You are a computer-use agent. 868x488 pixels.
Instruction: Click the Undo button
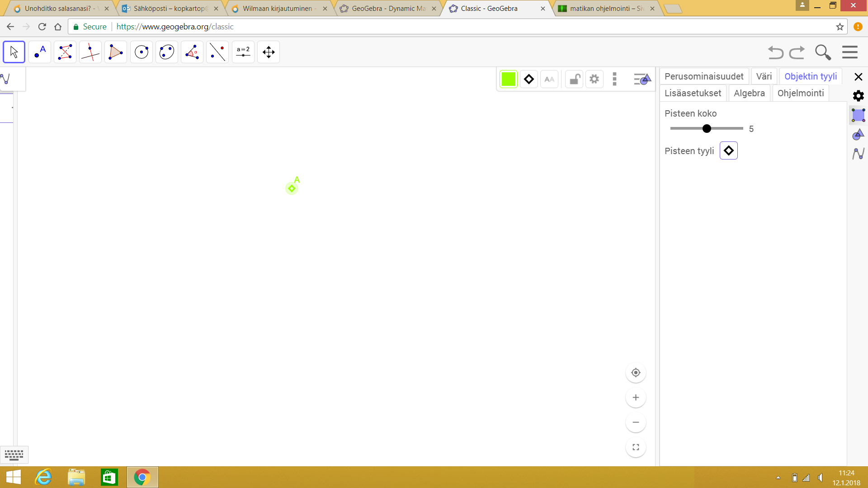click(x=775, y=52)
